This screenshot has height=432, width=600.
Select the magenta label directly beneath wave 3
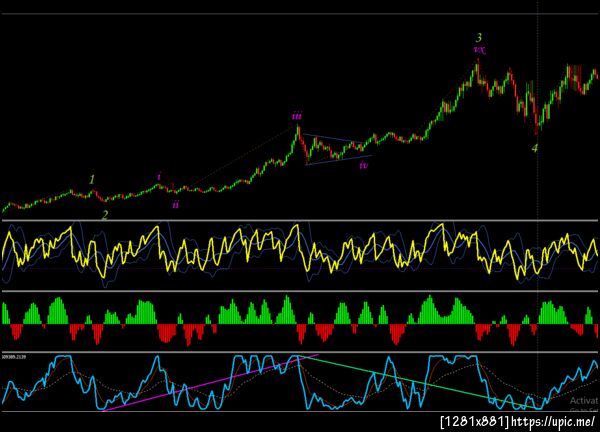[x=479, y=50]
